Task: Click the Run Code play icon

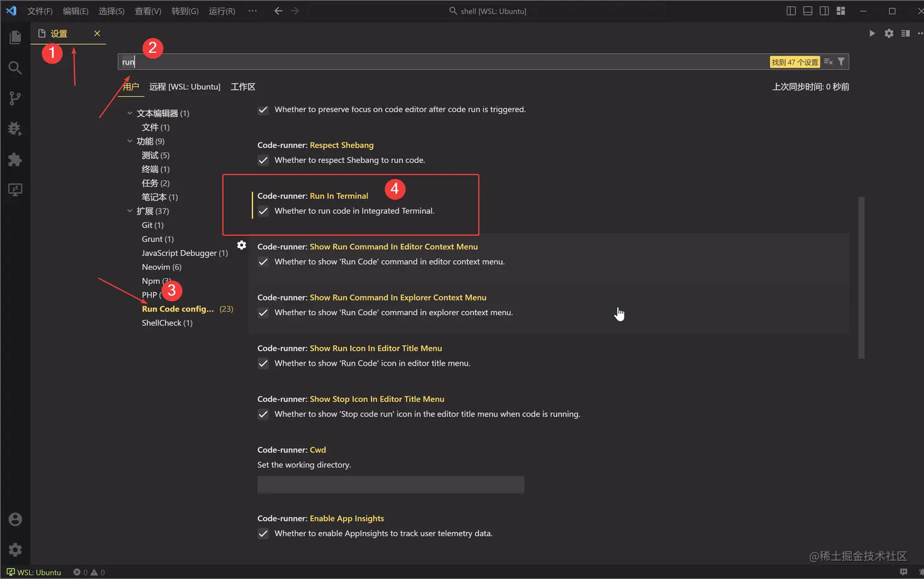Action: coord(872,34)
